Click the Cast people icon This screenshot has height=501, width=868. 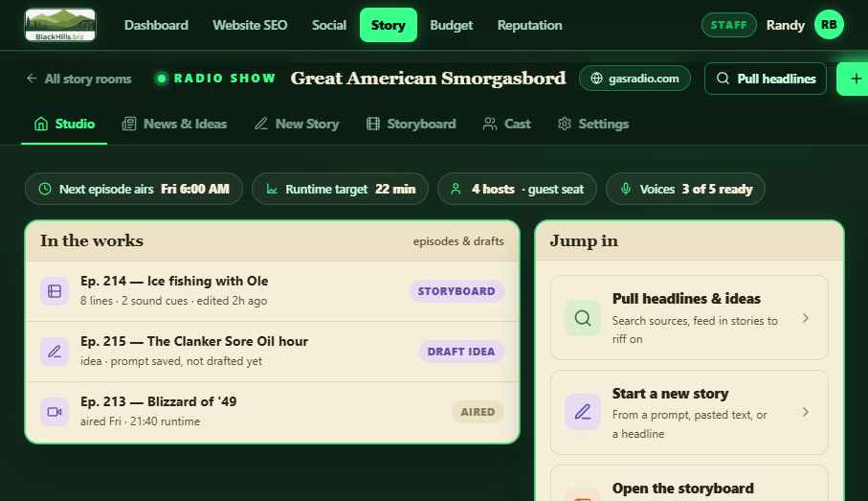(x=489, y=124)
